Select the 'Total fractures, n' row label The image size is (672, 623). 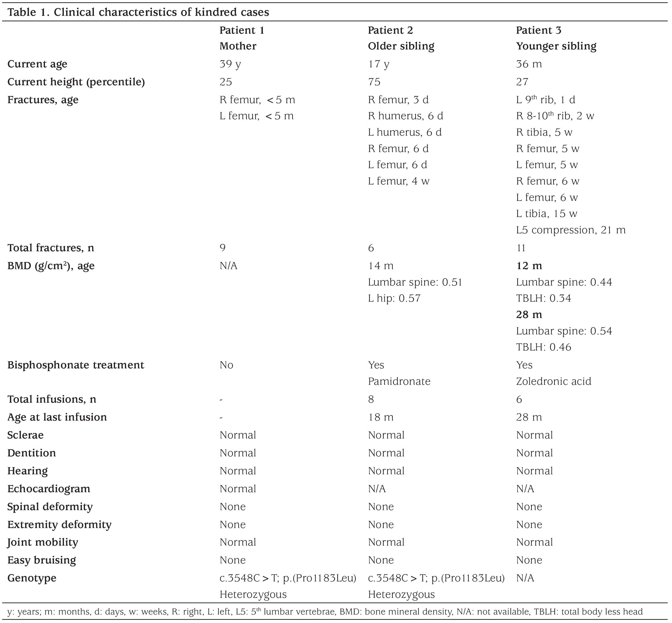[x=51, y=248]
